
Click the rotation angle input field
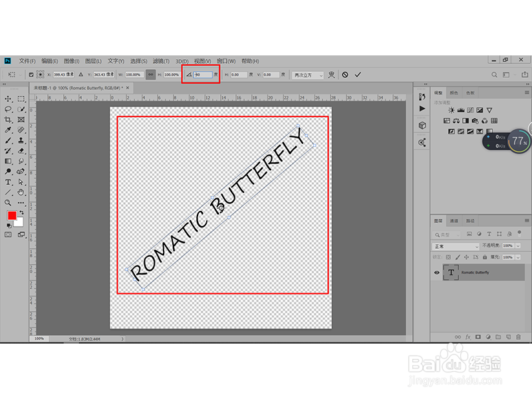(x=203, y=74)
